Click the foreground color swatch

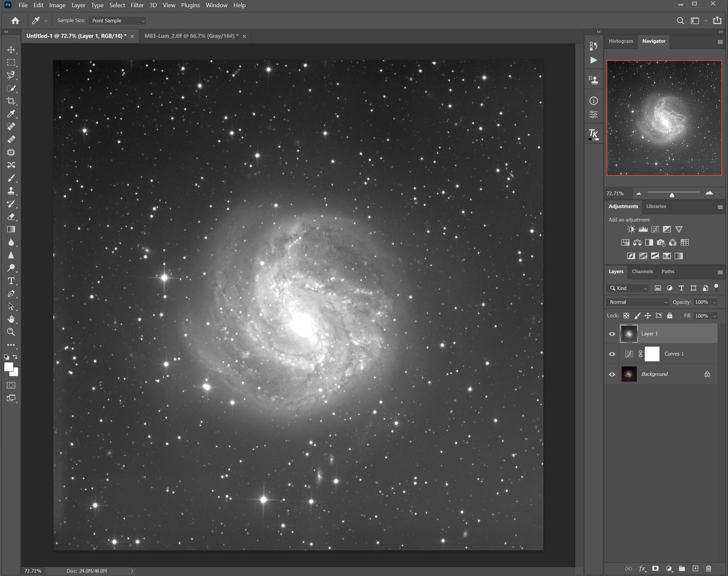click(x=8, y=367)
